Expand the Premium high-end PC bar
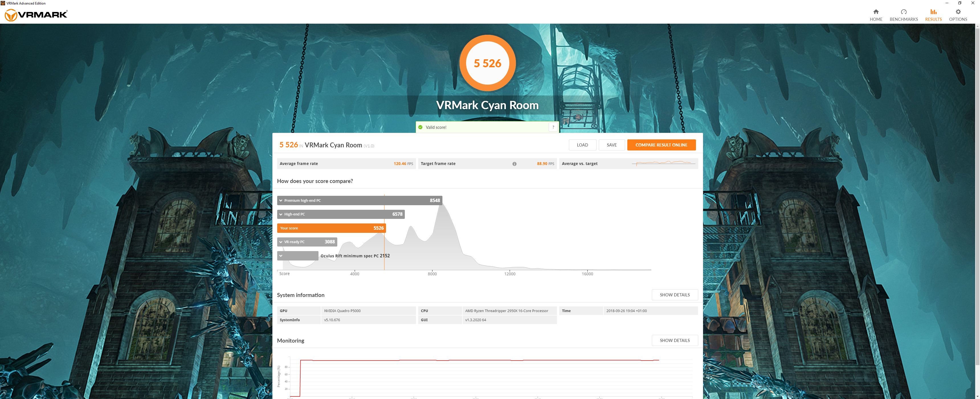 click(281, 201)
